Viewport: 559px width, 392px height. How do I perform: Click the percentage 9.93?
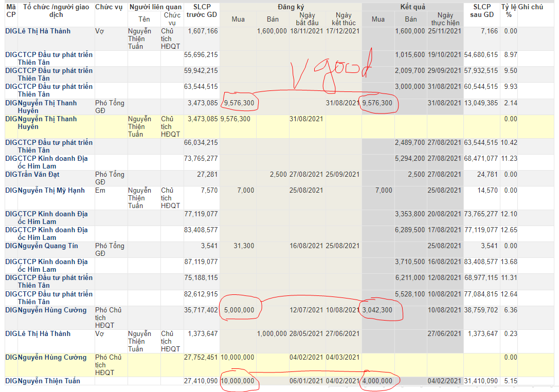coord(511,87)
